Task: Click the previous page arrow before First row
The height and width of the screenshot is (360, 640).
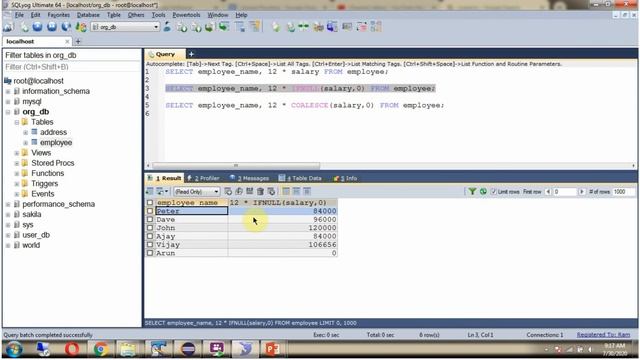Action: [x=548, y=191]
